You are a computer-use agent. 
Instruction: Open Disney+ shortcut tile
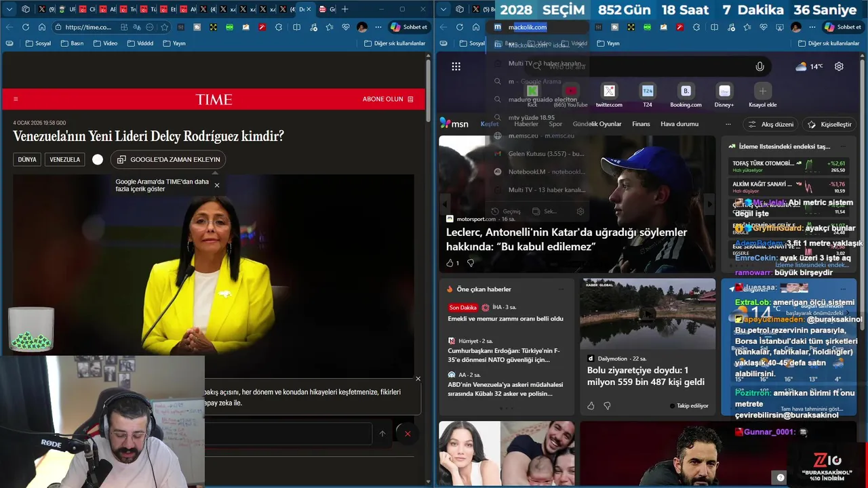coord(724,96)
